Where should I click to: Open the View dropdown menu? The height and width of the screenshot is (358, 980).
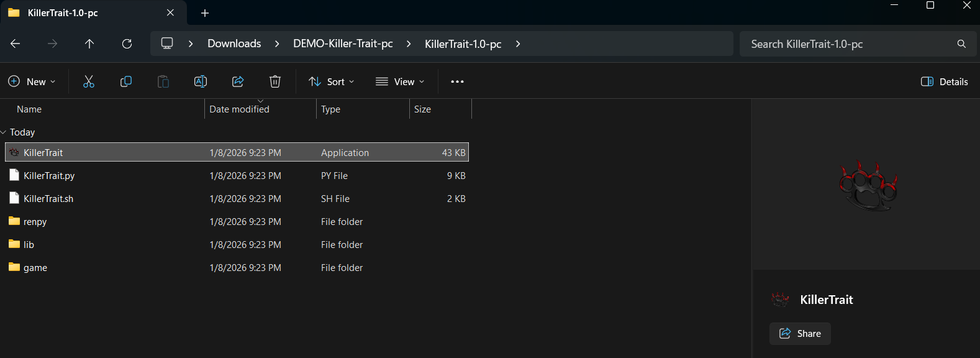click(x=400, y=81)
